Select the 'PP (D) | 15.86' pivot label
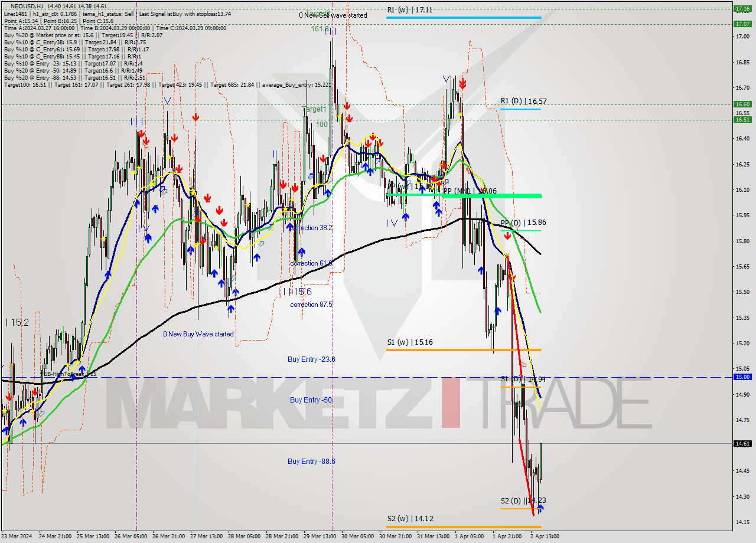The width and height of the screenshot is (756, 543). 523,223
